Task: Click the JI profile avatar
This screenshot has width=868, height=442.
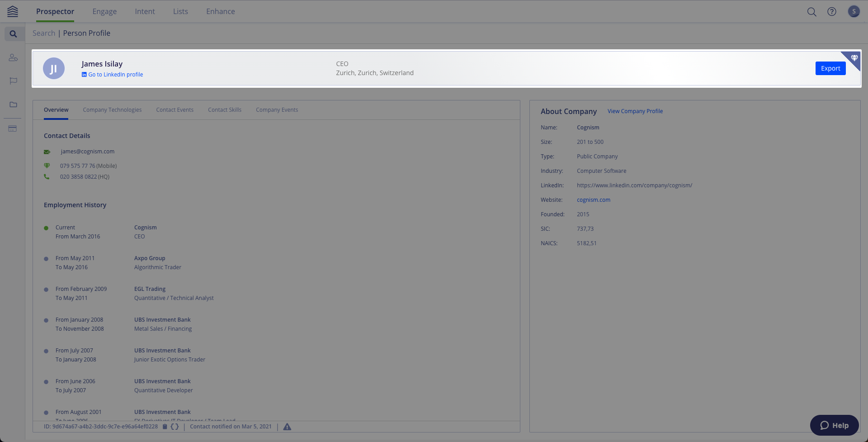Action: [x=54, y=68]
